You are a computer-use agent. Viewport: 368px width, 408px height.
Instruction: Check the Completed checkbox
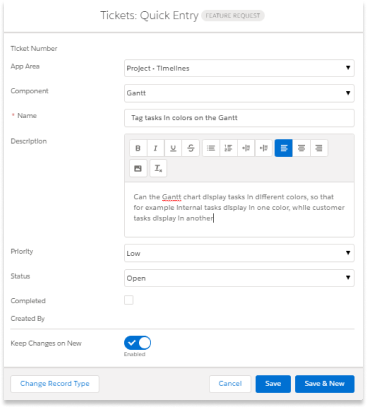[x=129, y=300]
